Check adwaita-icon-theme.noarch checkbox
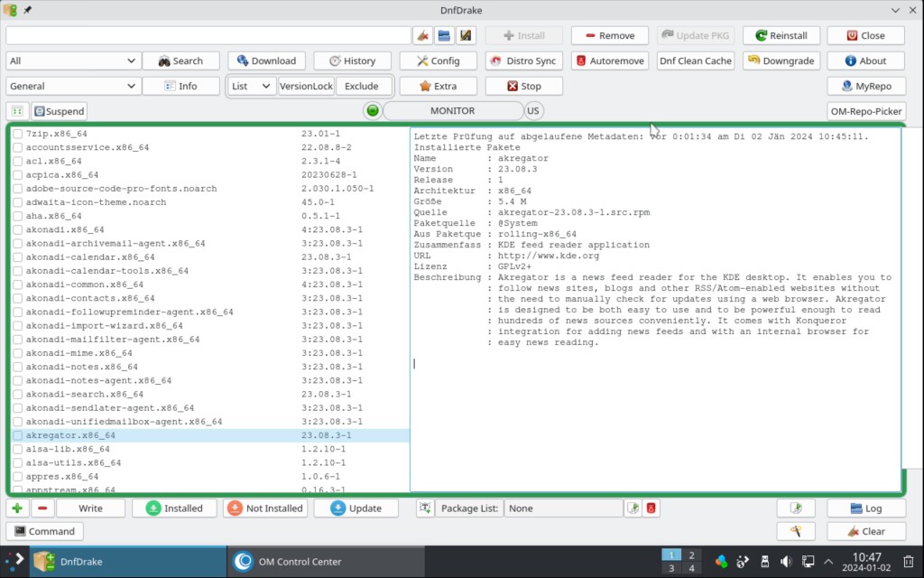Image resolution: width=924 pixels, height=578 pixels. (x=18, y=202)
